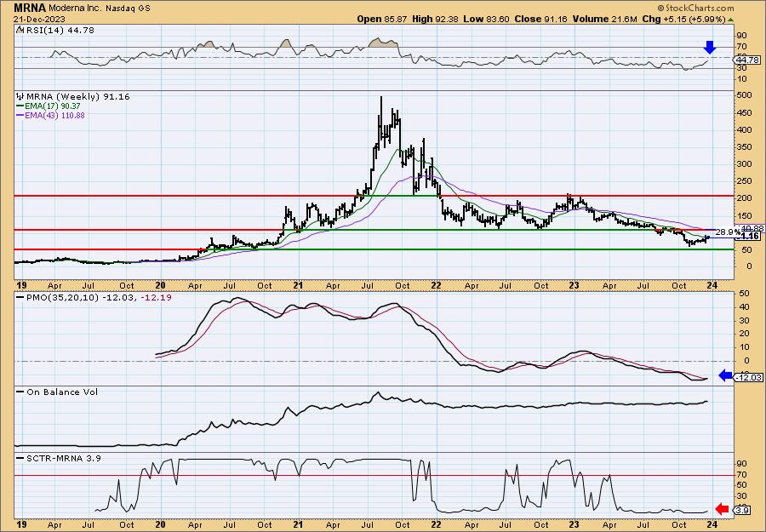This screenshot has width=766, height=532.
Task: Click the High 92.38 value
Action: click(x=435, y=19)
